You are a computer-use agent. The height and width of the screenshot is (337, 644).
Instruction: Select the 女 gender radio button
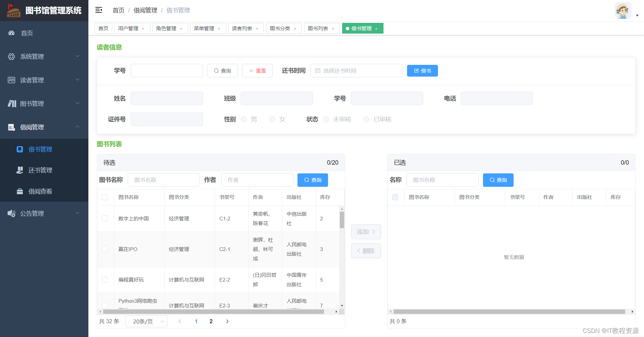point(272,119)
